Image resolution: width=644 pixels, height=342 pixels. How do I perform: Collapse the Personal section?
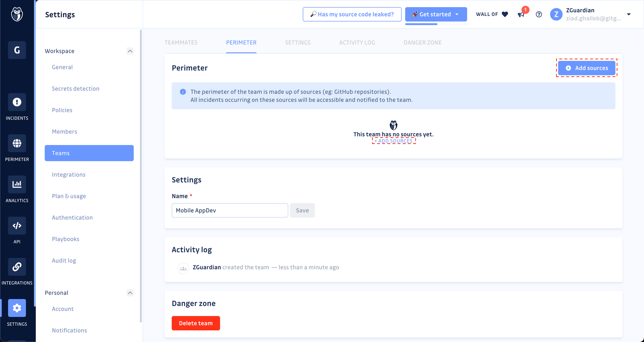pos(130,293)
